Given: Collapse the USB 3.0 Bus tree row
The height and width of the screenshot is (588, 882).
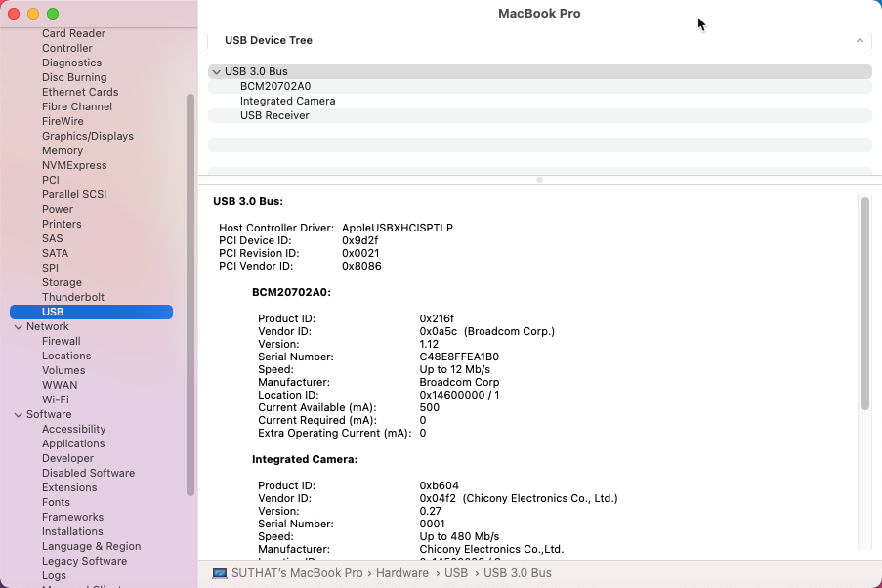Looking at the screenshot, I should click(217, 72).
